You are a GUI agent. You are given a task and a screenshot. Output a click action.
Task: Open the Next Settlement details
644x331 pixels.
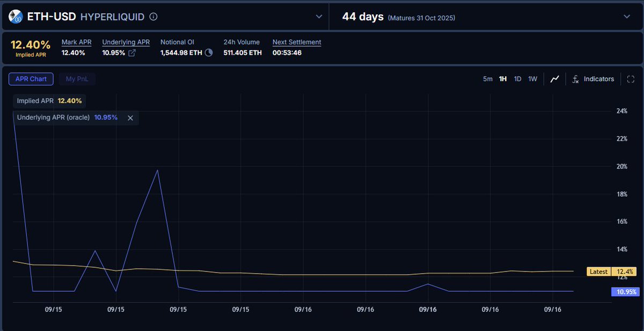click(296, 42)
